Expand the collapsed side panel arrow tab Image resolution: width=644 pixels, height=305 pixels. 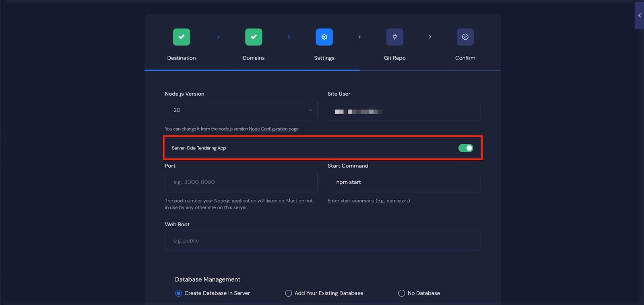(x=639, y=16)
